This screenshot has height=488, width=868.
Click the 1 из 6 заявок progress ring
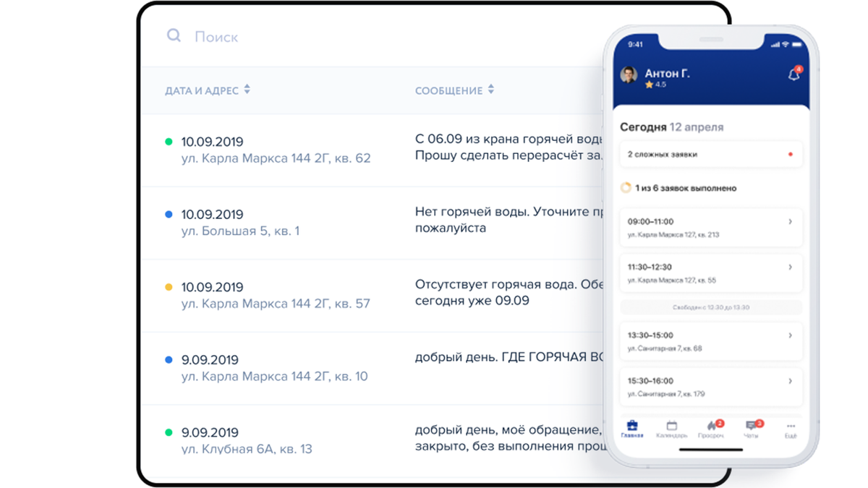click(x=626, y=187)
